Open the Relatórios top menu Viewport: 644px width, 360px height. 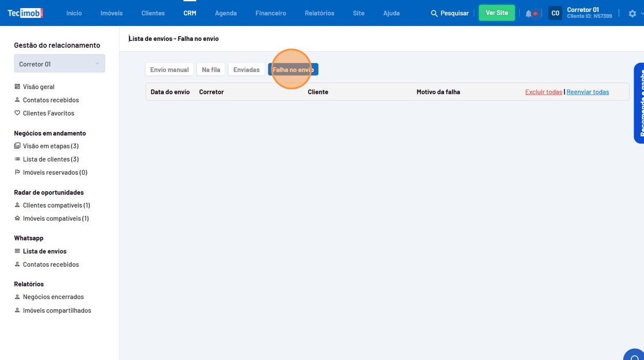[319, 13]
